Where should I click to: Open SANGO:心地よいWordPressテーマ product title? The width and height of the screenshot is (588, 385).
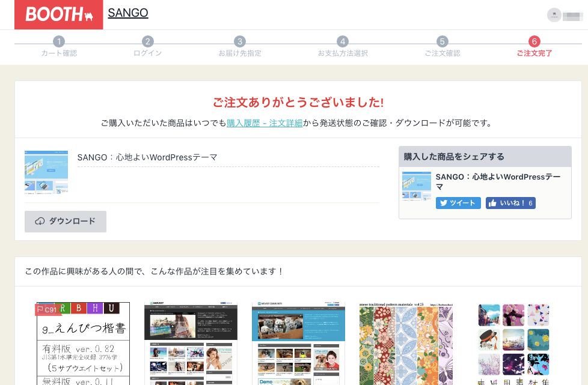(x=147, y=157)
